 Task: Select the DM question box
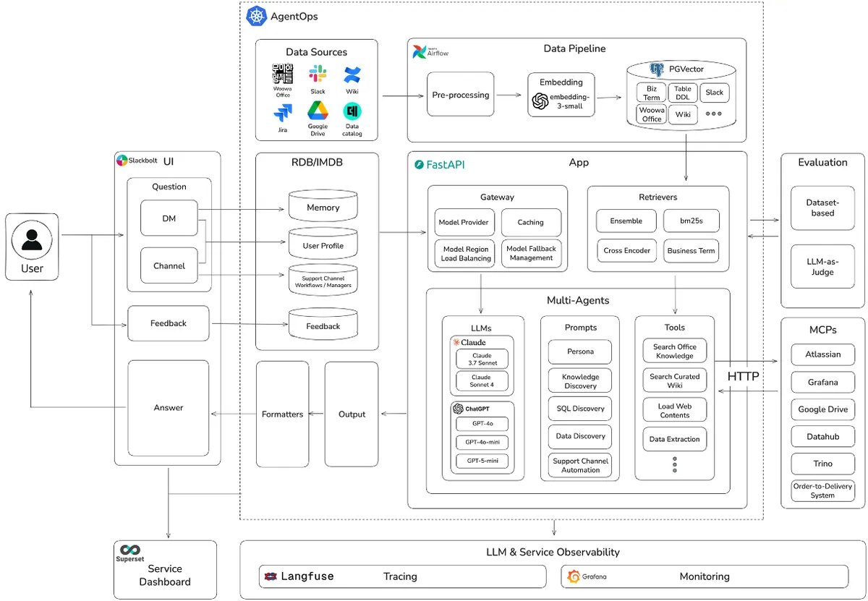tap(169, 218)
